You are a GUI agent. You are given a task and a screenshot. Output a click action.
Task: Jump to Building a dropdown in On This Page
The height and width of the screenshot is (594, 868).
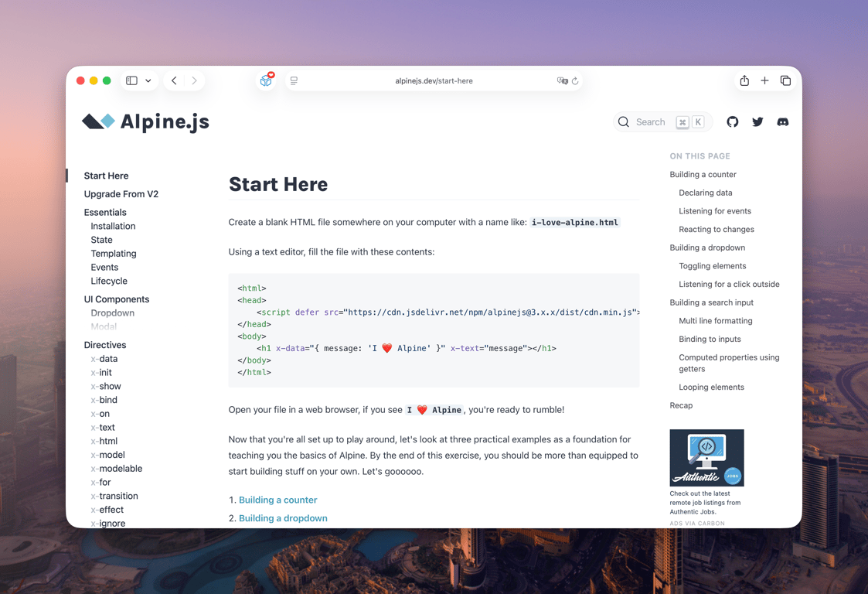pos(707,247)
